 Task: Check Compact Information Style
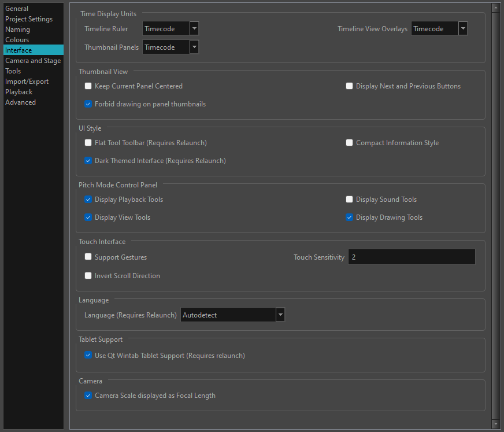pos(350,143)
